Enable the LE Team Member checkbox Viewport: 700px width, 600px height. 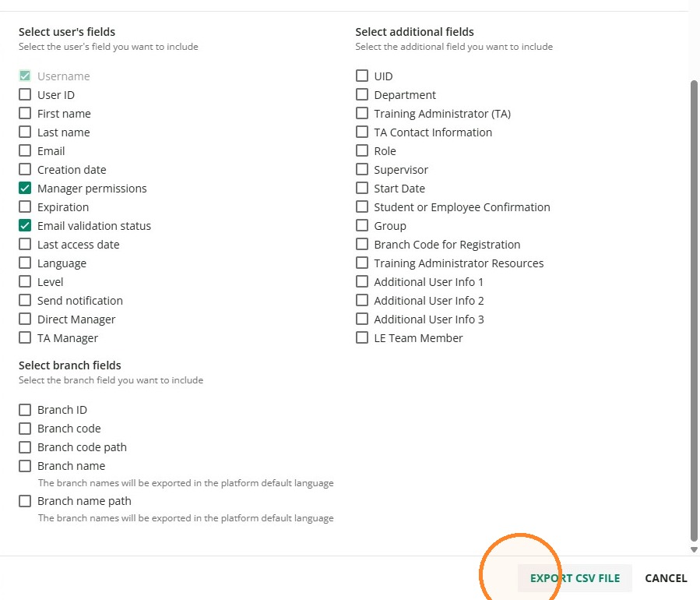tap(362, 337)
